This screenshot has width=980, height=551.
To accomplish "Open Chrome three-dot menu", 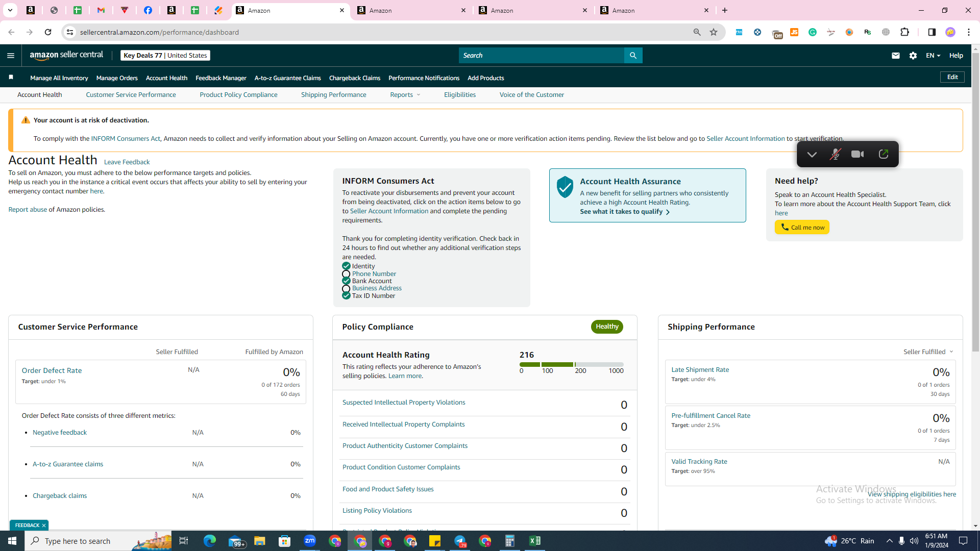I will [969, 32].
